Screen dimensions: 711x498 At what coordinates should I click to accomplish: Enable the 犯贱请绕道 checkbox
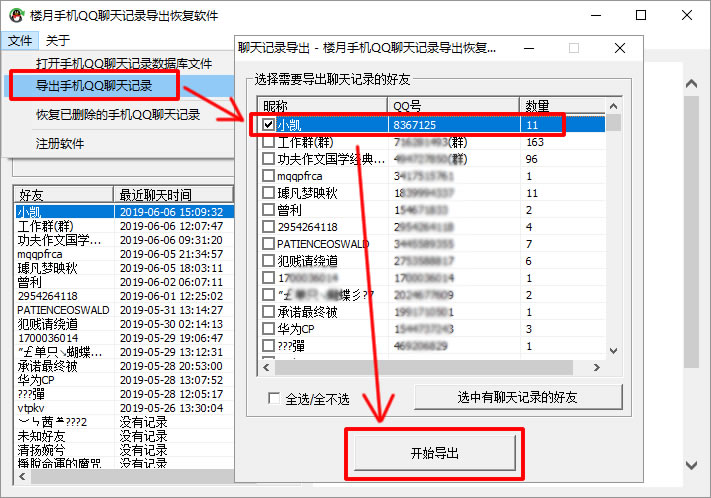coord(268,261)
